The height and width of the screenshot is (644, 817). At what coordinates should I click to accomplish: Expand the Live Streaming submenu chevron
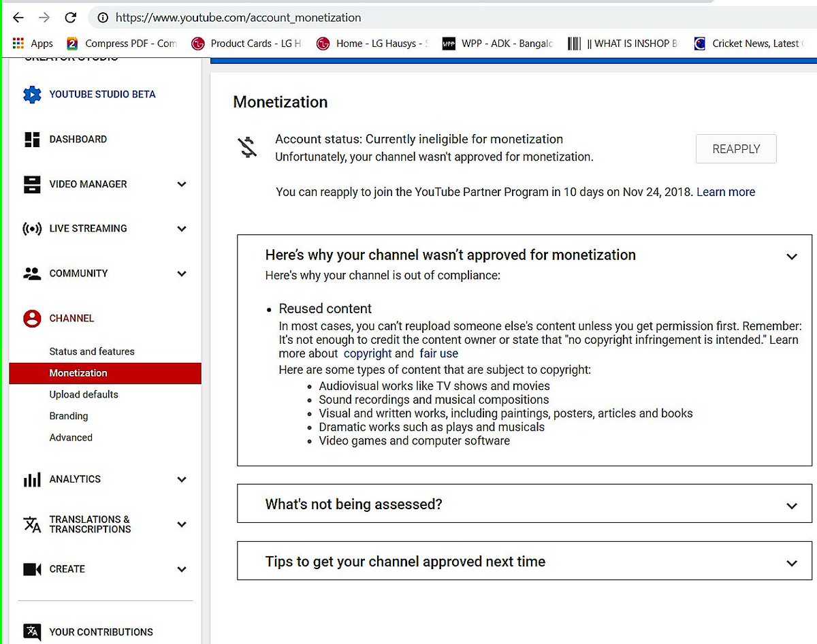tap(182, 229)
